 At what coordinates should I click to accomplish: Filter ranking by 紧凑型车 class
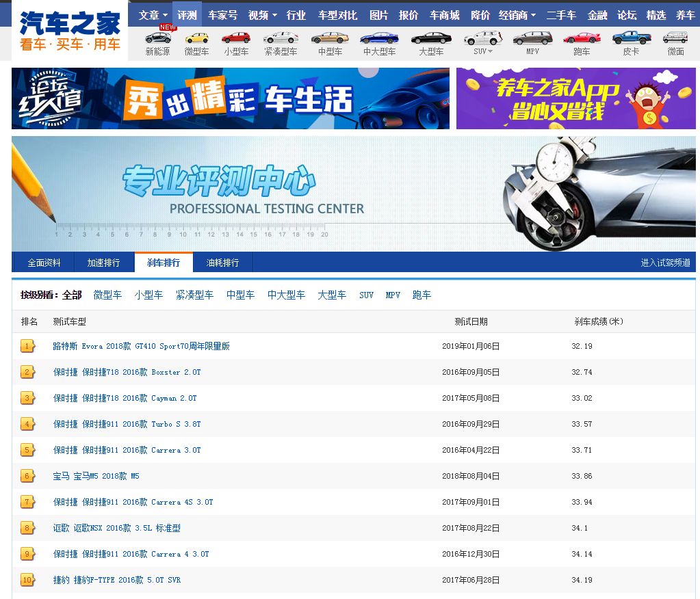[x=194, y=295]
